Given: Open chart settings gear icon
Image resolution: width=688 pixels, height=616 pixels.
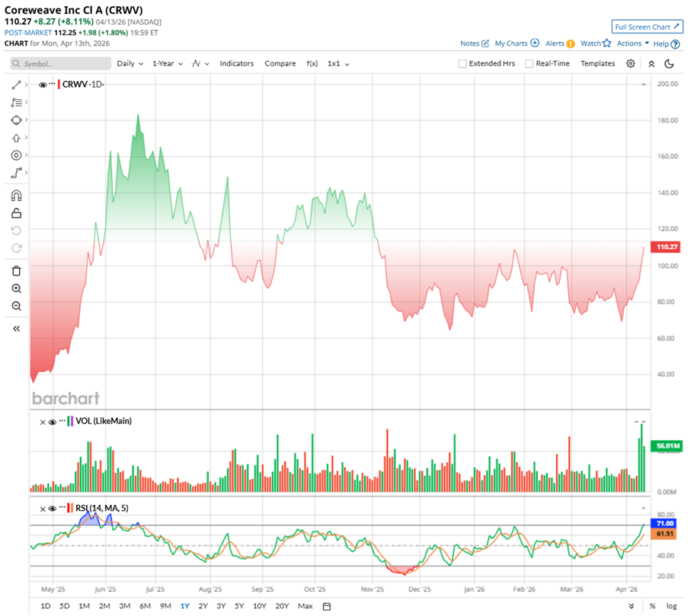Looking at the screenshot, I should pyautogui.click(x=631, y=64).
